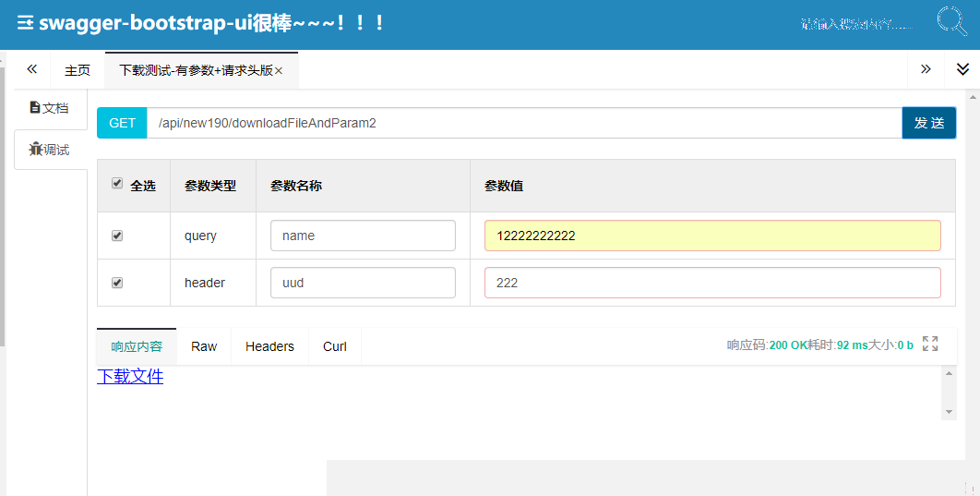Click the search input in header
This screenshot has width=980, height=496.
click(856, 24)
